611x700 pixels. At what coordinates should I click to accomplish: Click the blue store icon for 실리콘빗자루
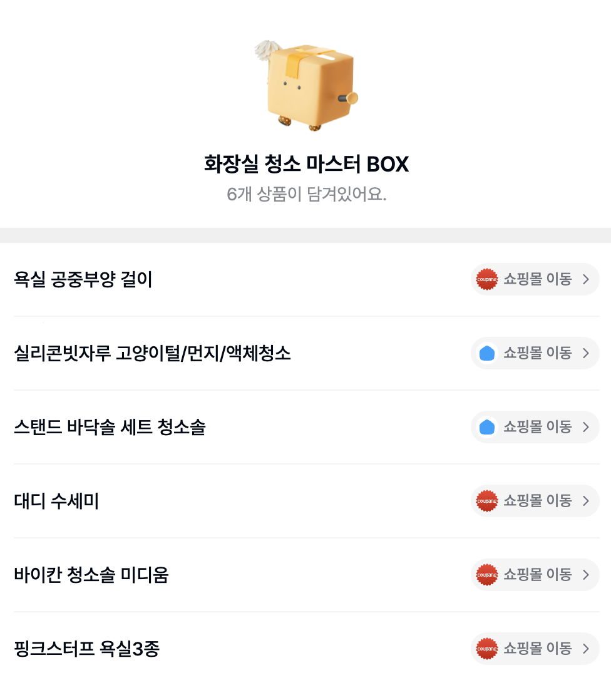[486, 353]
